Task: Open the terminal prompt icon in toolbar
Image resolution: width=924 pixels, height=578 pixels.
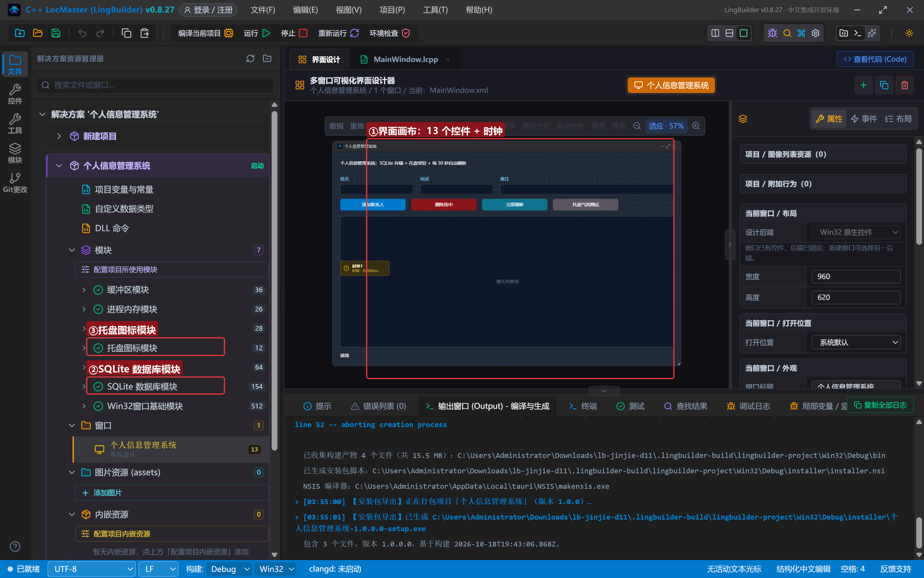Action: (858, 33)
